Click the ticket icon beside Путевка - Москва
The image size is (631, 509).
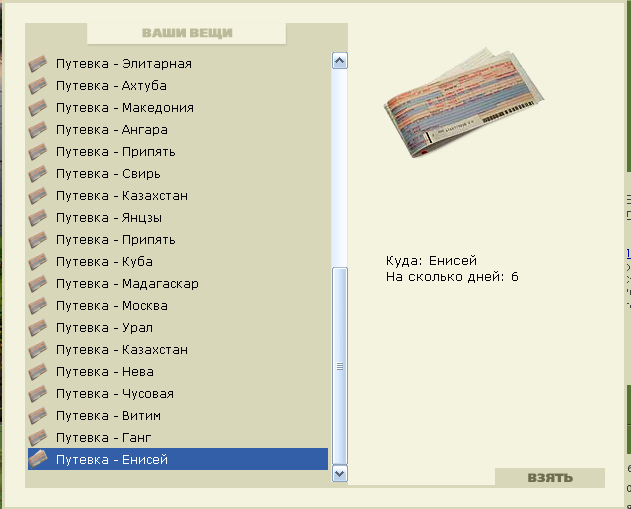click(x=38, y=306)
